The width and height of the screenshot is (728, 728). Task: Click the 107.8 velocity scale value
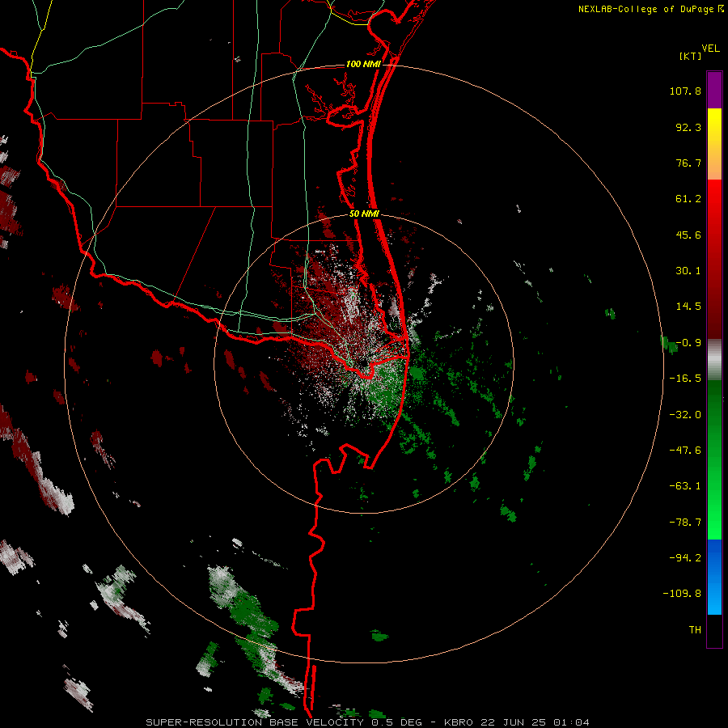point(685,91)
